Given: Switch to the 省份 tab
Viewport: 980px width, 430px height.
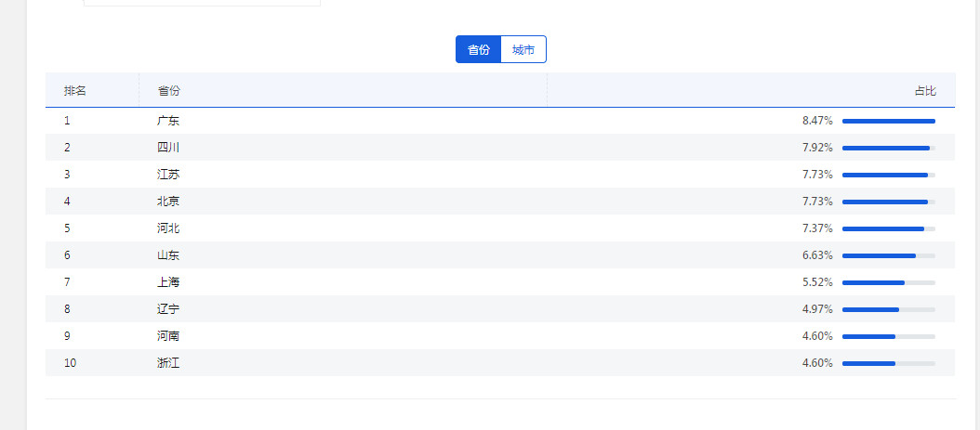Looking at the screenshot, I should (478, 50).
